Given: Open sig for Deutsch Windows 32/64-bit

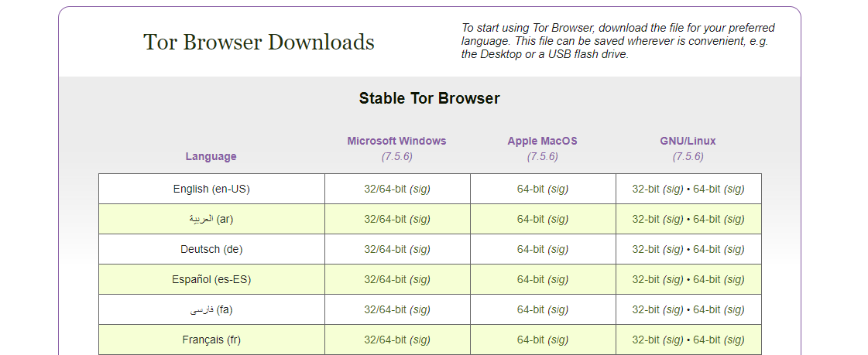Looking at the screenshot, I should [420, 249].
